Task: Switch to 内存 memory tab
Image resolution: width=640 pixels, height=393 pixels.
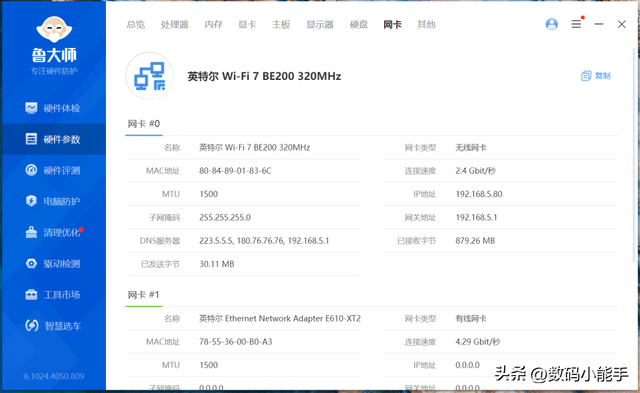Action: tap(213, 24)
